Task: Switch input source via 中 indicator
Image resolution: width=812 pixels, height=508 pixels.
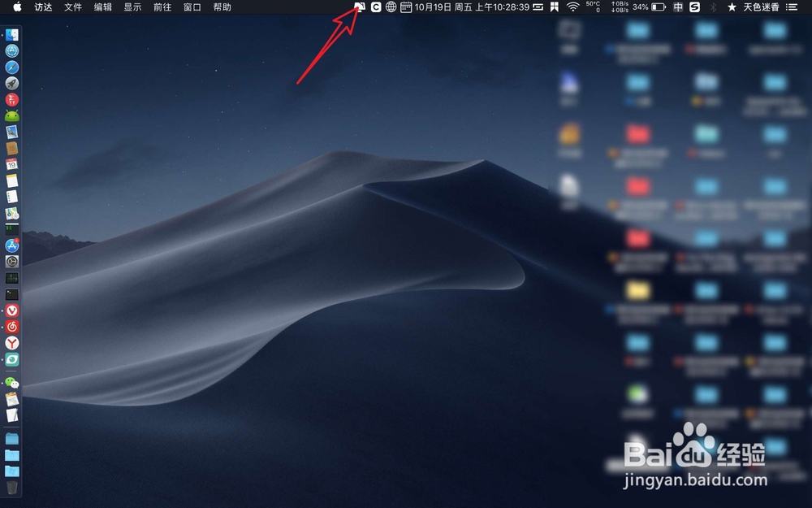Action: [x=678, y=7]
